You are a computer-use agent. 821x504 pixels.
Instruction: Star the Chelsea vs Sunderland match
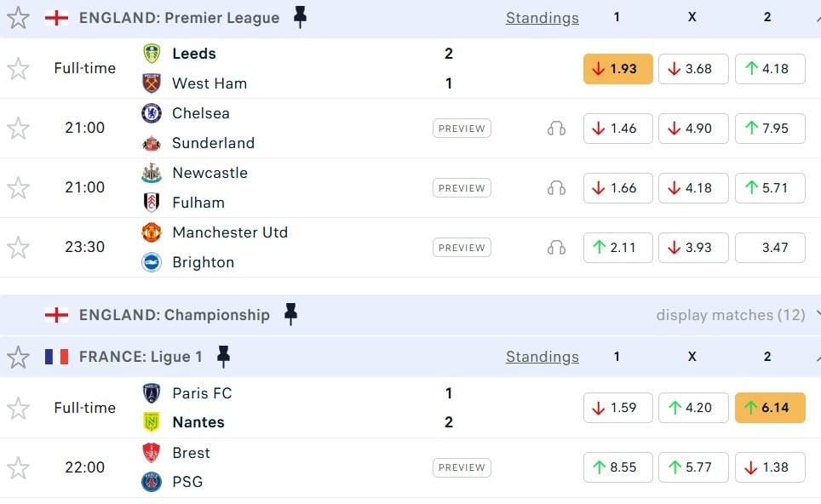[x=18, y=129]
